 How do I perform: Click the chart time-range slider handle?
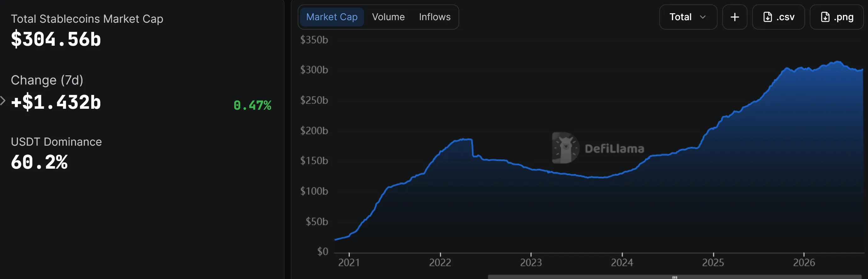coord(674,277)
